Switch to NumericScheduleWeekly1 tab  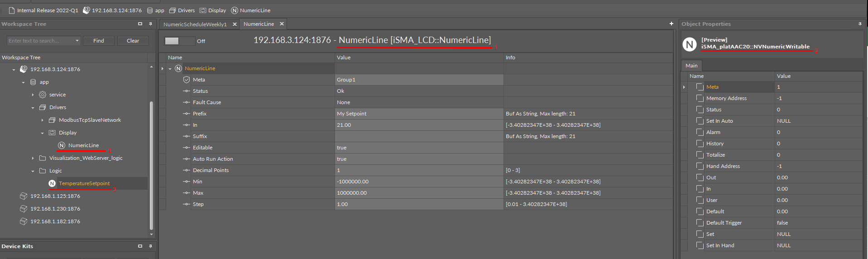pos(195,24)
